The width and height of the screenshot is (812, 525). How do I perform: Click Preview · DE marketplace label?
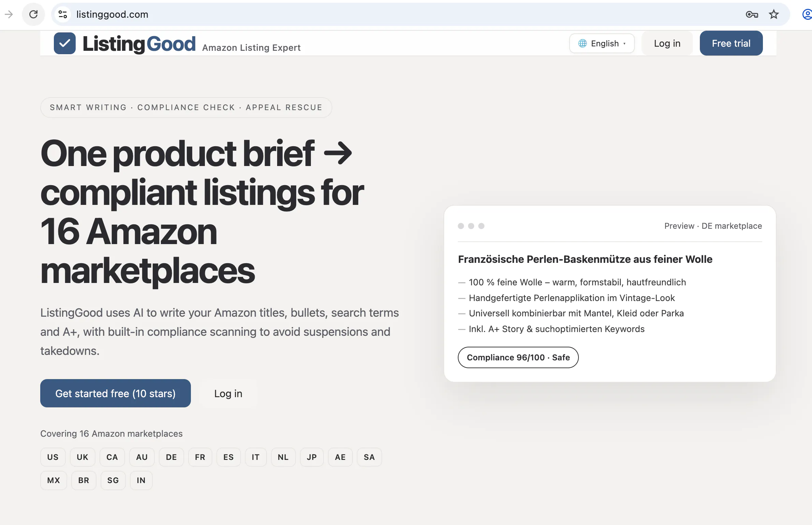pyautogui.click(x=713, y=226)
